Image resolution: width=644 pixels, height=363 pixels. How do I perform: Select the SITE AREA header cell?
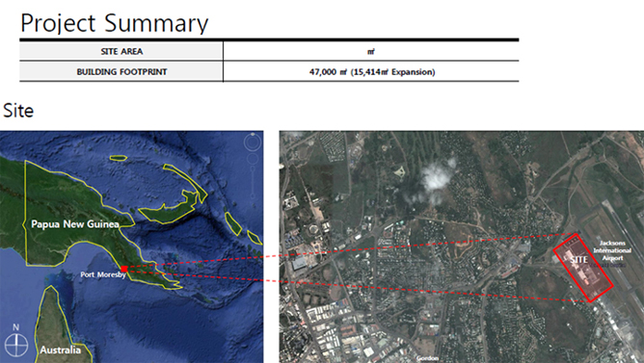point(121,51)
